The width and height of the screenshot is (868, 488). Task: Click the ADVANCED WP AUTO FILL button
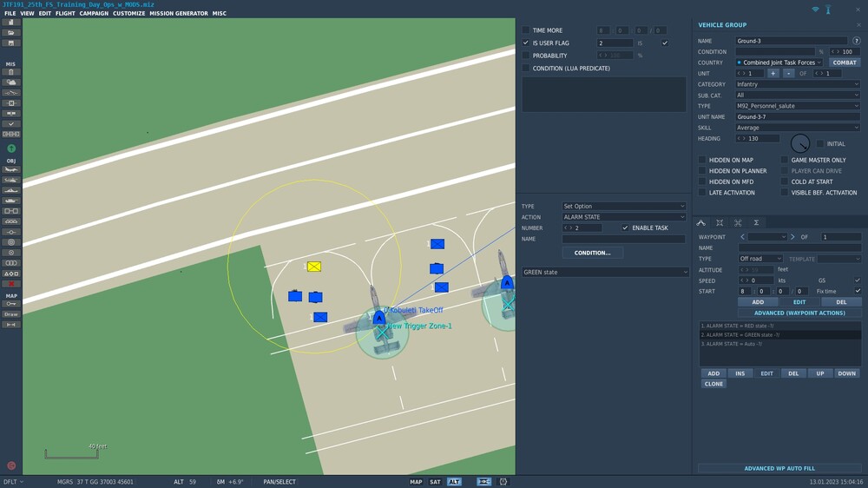779,468
